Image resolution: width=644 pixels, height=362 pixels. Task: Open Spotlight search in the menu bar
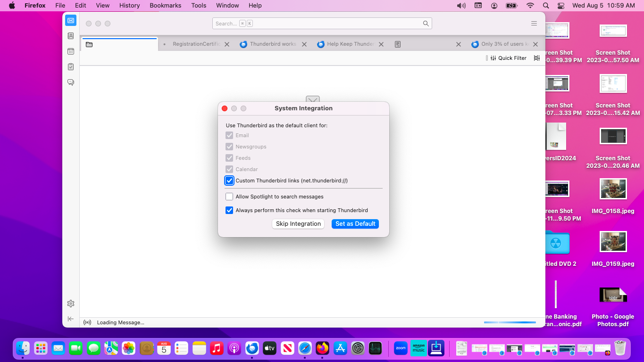coord(546,6)
